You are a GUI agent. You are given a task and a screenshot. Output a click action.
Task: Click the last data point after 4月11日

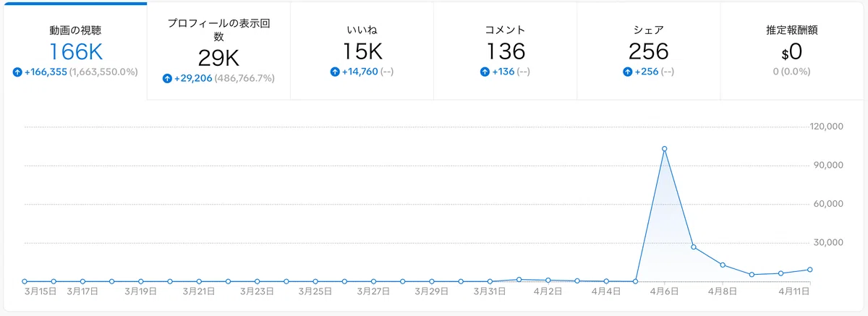(809, 270)
